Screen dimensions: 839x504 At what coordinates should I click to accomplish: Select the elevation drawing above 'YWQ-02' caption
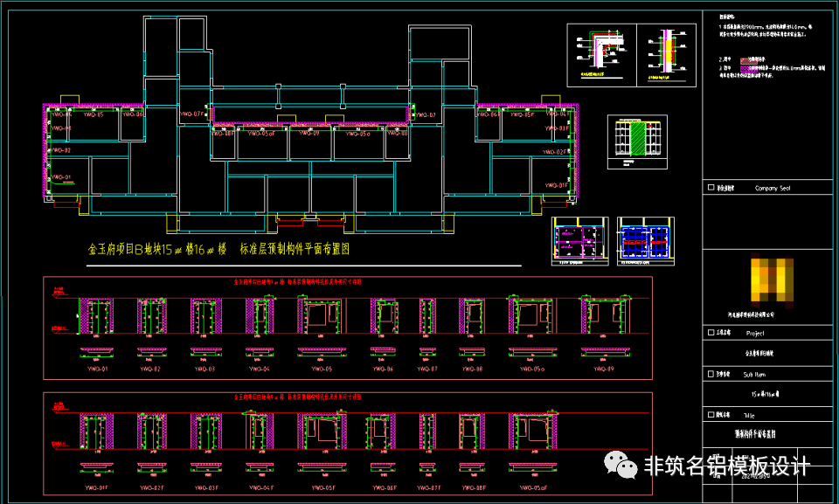(151, 316)
